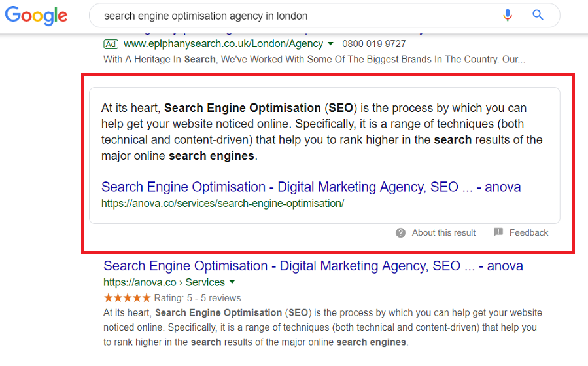
Task: Expand the anova.co Services dropdown arrow
Action: [x=232, y=282]
